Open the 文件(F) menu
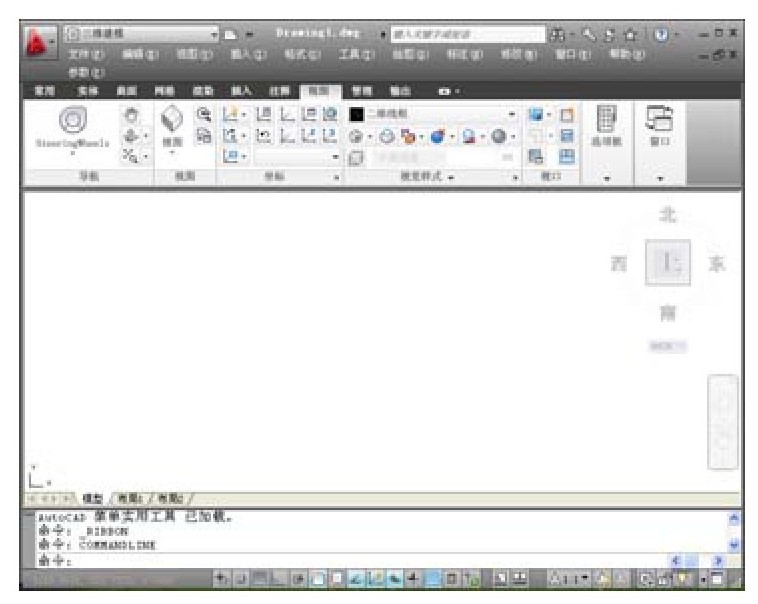Viewport: 758px width, 604px height. tap(86, 54)
